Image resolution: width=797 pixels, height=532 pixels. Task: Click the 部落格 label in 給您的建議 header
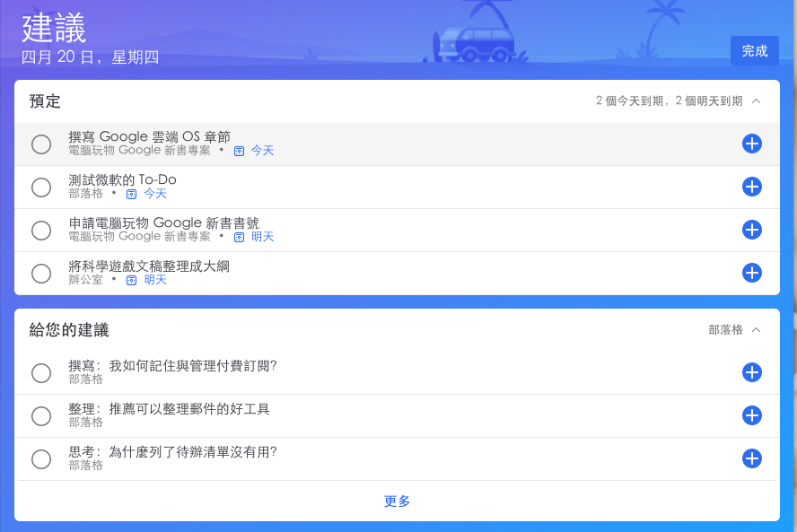pyautogui.click(x=725, y=330)
